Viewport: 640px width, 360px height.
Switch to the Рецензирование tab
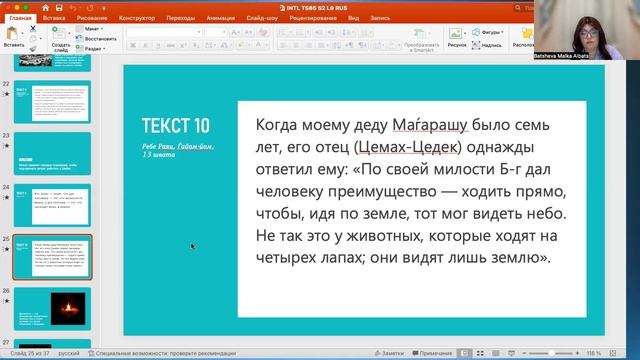click(313, 18)
